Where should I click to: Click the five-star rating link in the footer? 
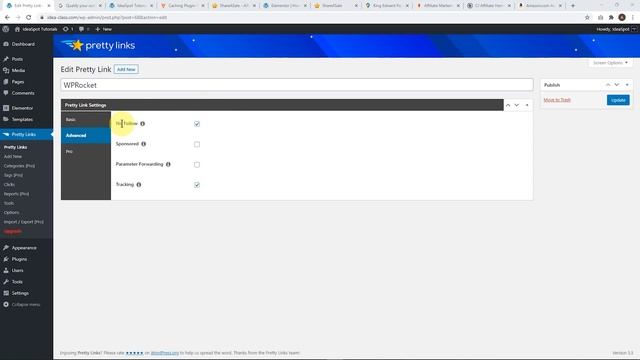click(x=134, y=353)
